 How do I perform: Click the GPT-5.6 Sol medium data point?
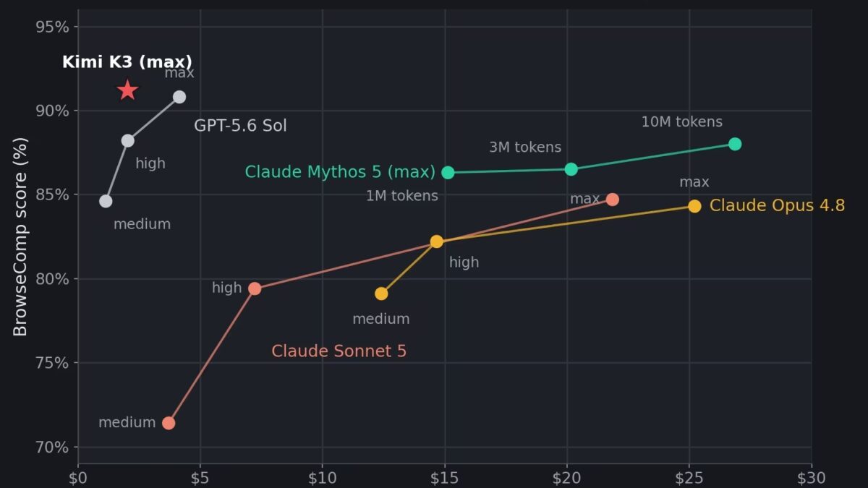tap(106, 201)
